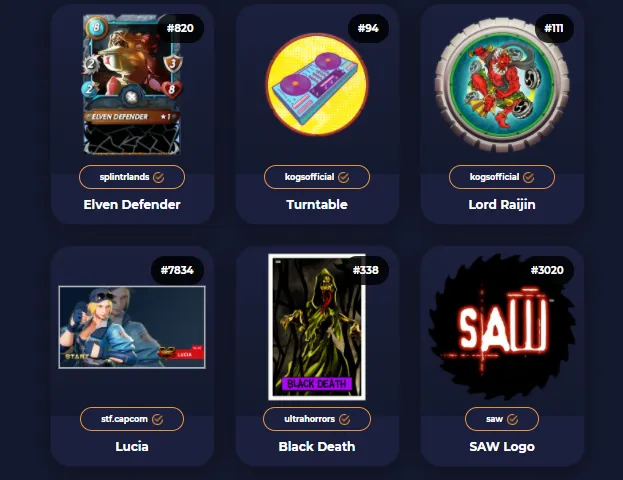Select the #7834 mint number tag

click(x=177, y=270)
